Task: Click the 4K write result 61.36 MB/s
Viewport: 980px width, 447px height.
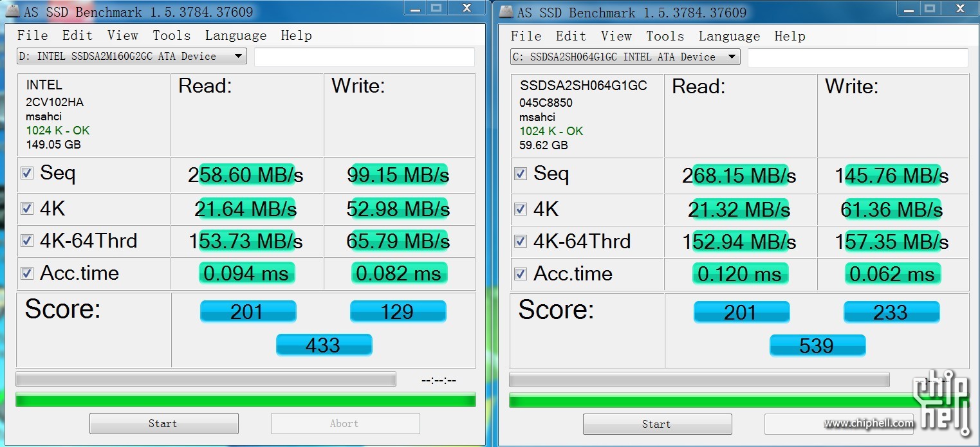Action: pos(892,209)
